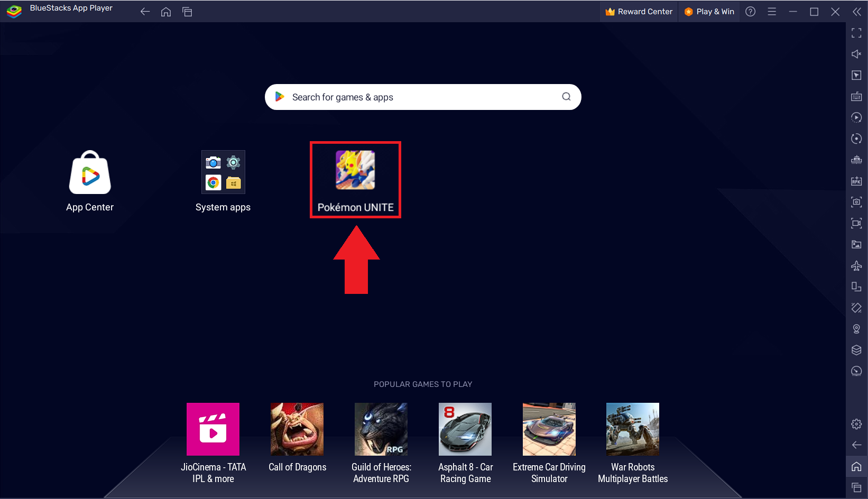Open the Media Manager icon
Screen dimensions: 868x499
point(856,244)
